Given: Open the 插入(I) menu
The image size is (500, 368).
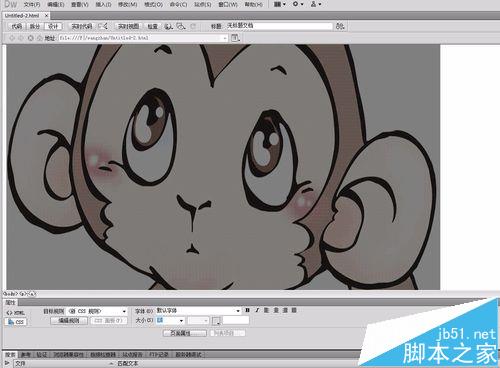Looking at the screenshot, I should (x=103, y=5).
